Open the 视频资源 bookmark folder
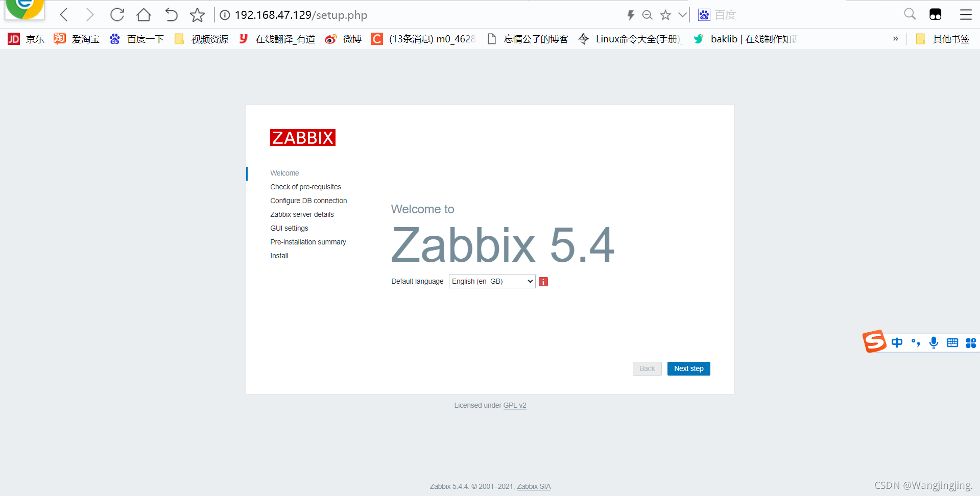The width and height of the screenshot is (980, 496). (201, 39)
